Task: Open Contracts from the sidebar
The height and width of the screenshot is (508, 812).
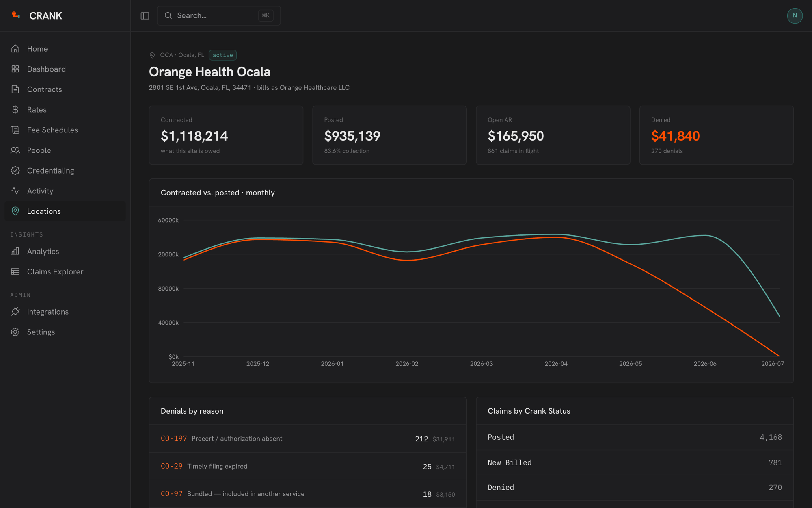Action: coord(65,89)
